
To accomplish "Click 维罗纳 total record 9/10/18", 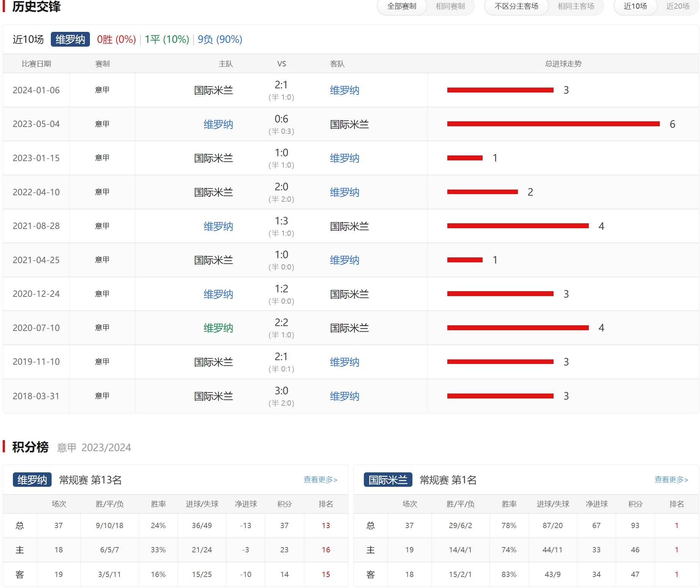I will click(x=110, y=525).
